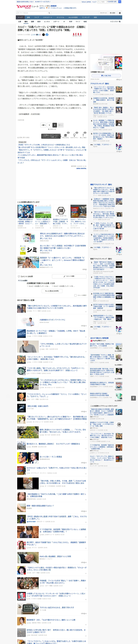
Task: Open the 西友買収の【トライアル】 article
Action: pyautogui.click(x=56, y=332)
